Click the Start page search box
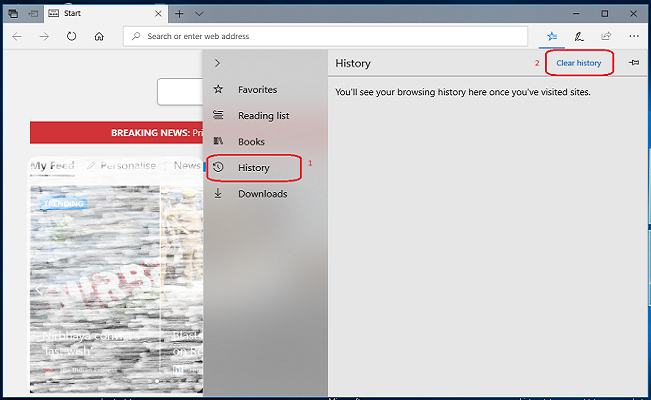 [180, 91]
